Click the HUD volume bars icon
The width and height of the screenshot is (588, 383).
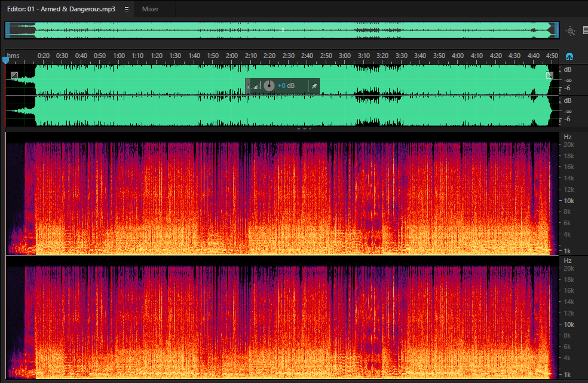coord(256,86)
